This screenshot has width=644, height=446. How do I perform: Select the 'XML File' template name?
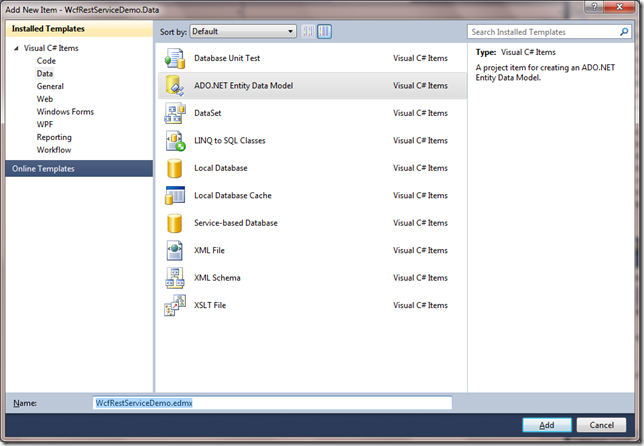click(x=209, y=250)
